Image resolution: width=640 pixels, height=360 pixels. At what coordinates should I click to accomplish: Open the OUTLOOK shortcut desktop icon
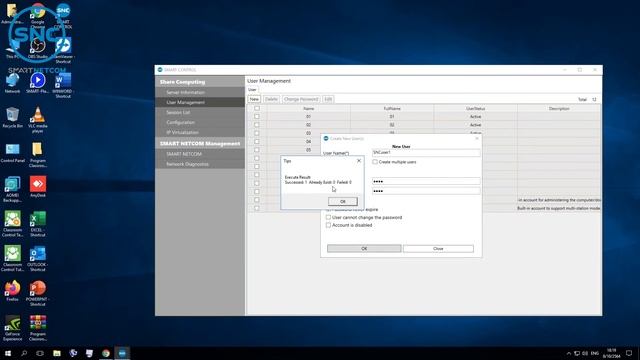(38, 259)
